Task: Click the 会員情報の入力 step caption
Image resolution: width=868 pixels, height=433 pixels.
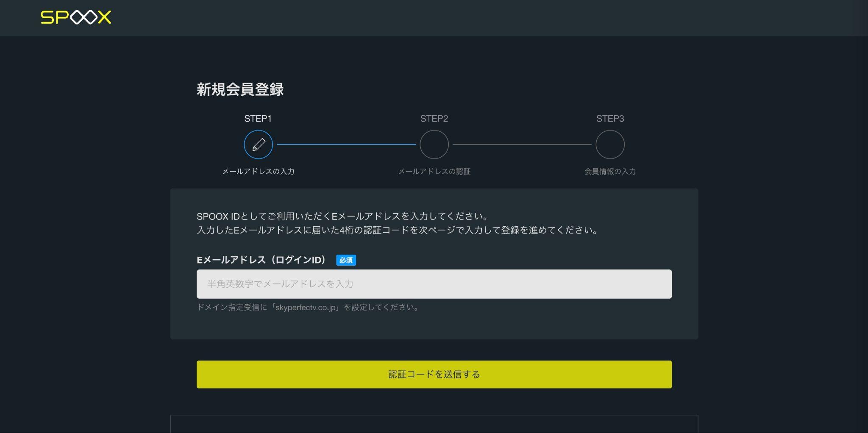Action: click(610, 171)
